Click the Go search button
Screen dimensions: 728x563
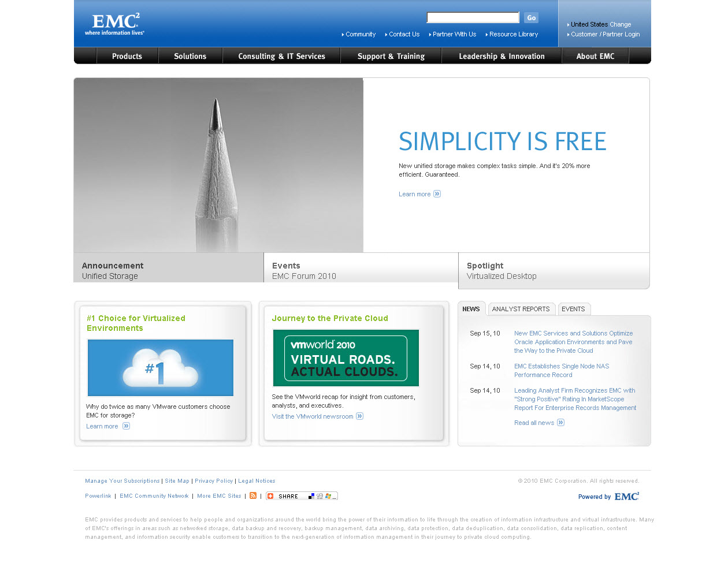[531, 18]
